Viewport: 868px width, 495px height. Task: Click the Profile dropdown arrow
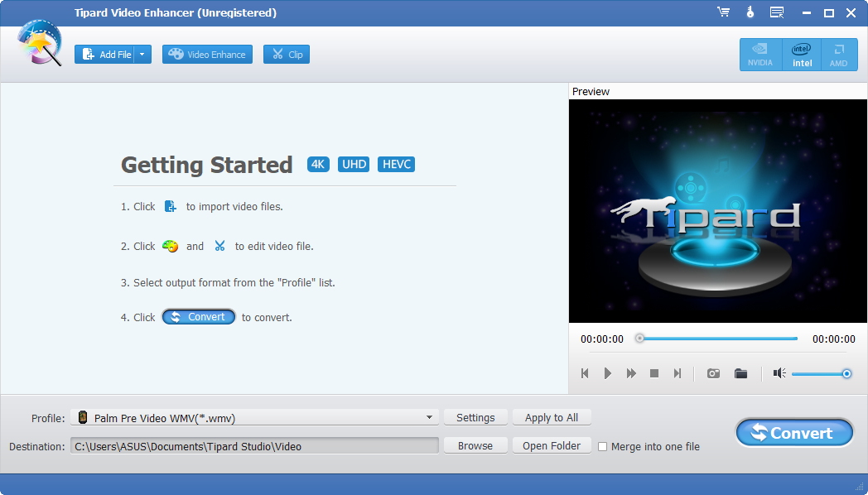(429, 417)
